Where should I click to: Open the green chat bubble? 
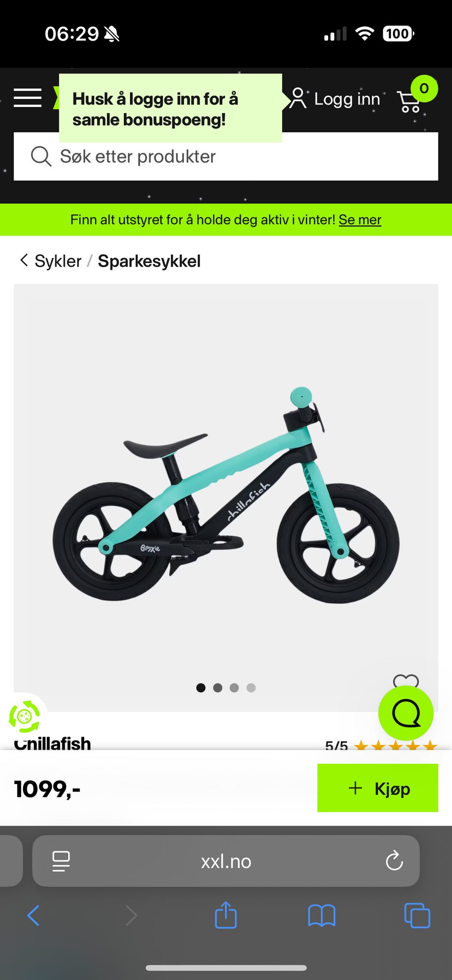click(x=406, y=713)
